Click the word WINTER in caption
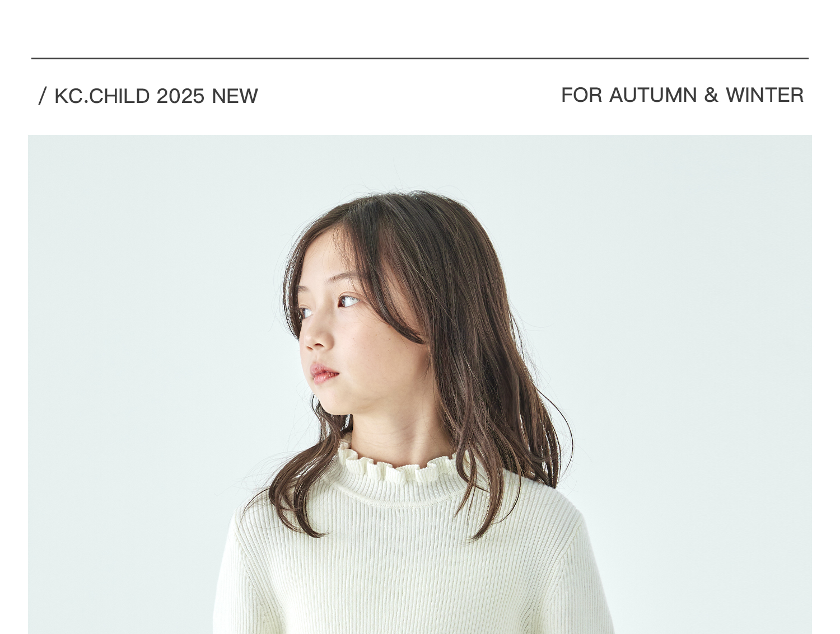 point(764,95)
